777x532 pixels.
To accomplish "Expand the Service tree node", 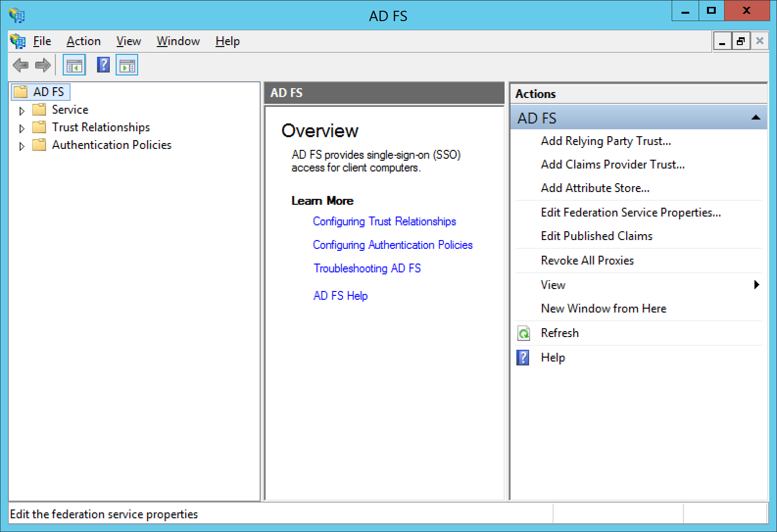I will pyautogui.click(x=22, y=111).
